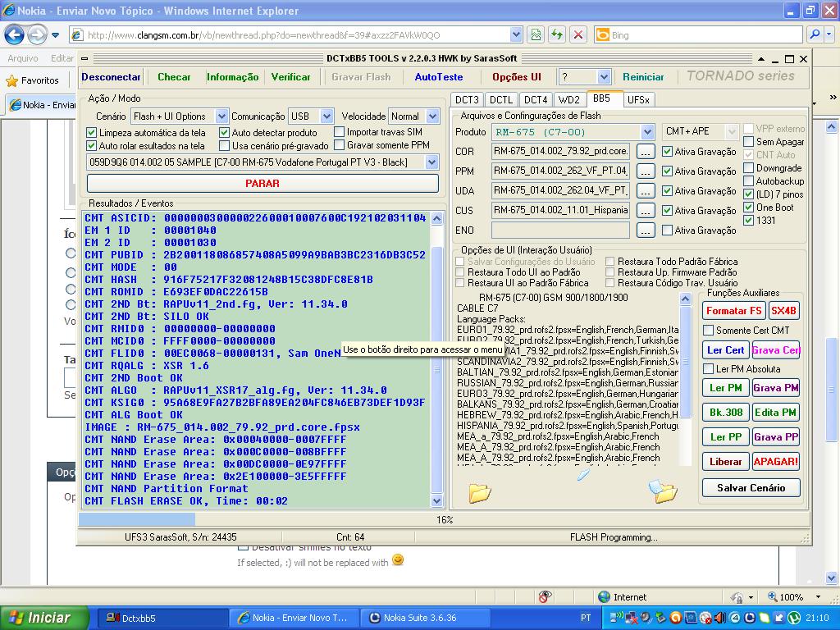Click the popup blocker status icon
Image resolution: width=840 pixels, height=630 pixels.
pos(545,597)
